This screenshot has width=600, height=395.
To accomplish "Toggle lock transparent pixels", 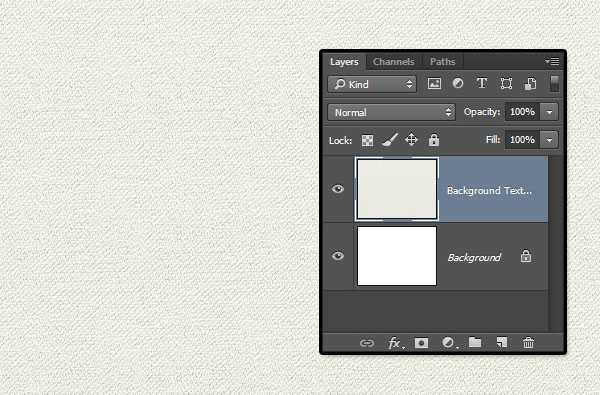I will (367, 140).
